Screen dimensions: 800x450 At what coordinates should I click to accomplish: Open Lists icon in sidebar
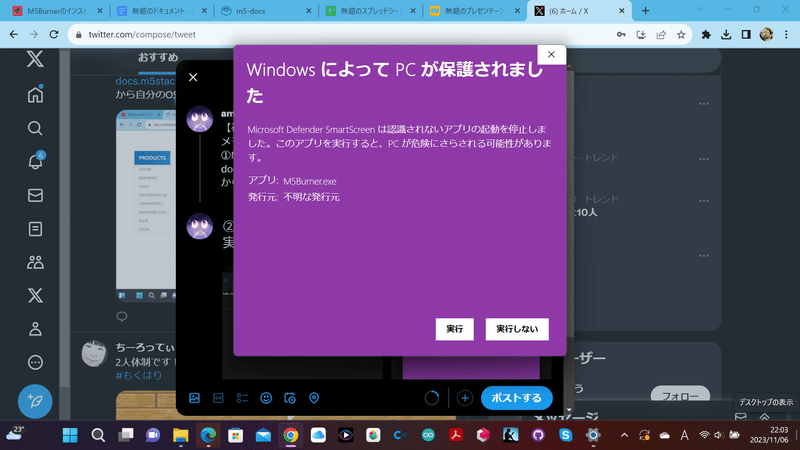point(35,229)
